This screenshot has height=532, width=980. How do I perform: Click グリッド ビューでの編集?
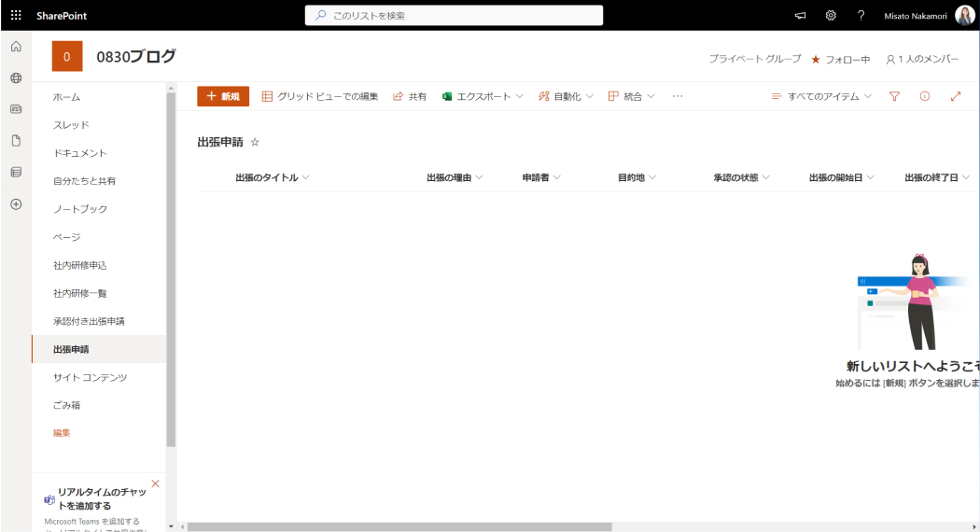point(319,96)
